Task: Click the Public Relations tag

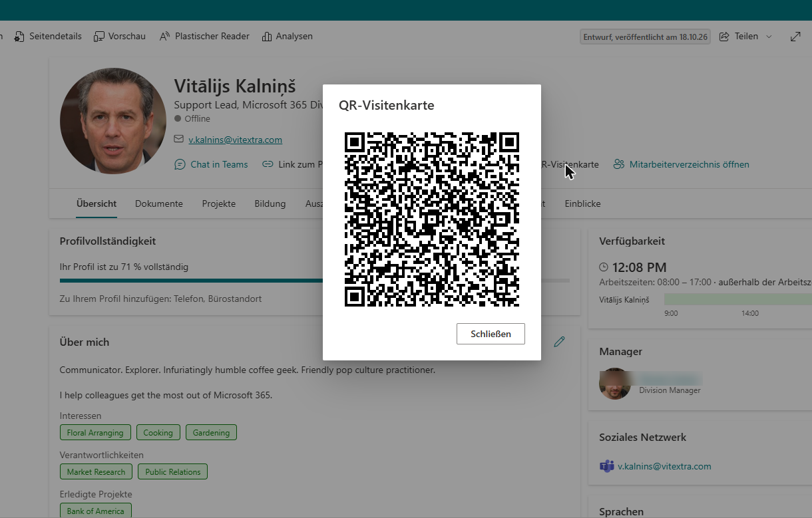Action: click(x=172, y=472)
